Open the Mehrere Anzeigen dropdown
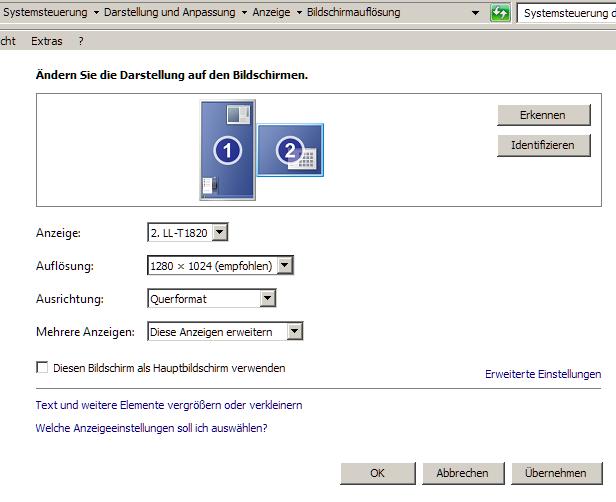The height and width of the screenshot is (502, 616). pos(225,332)
